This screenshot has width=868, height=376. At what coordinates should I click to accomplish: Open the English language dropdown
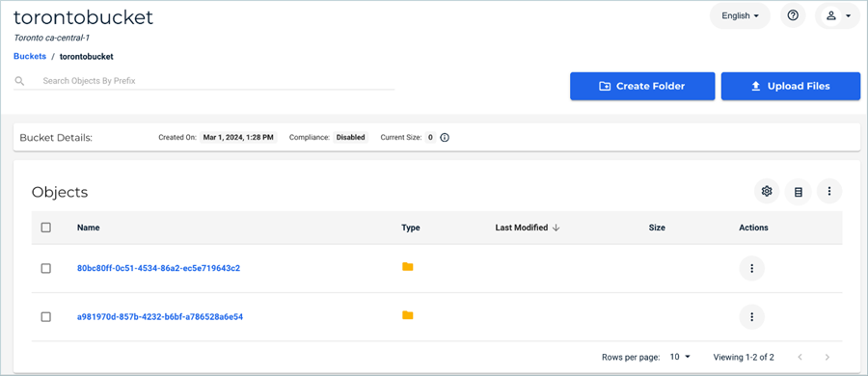740,16
